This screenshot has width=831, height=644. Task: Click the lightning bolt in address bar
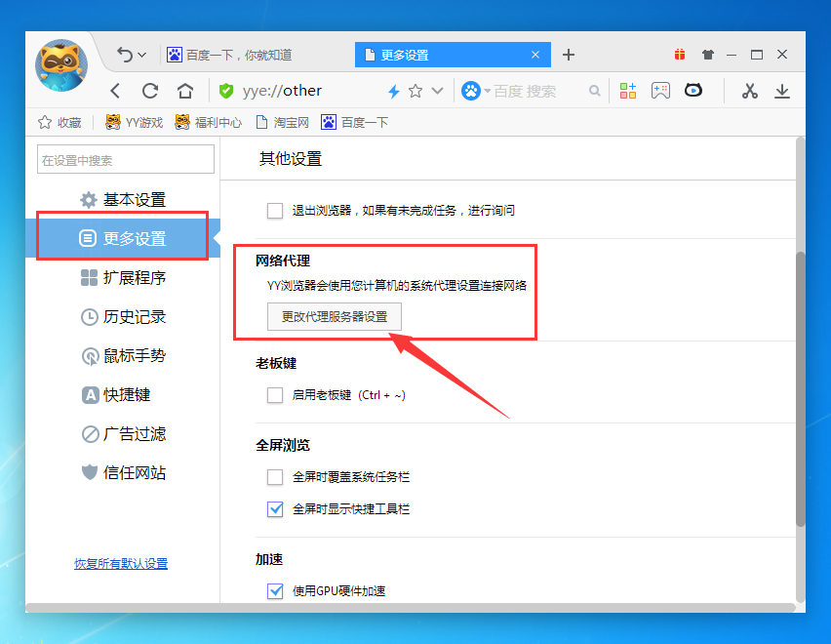tap(392, 90)
